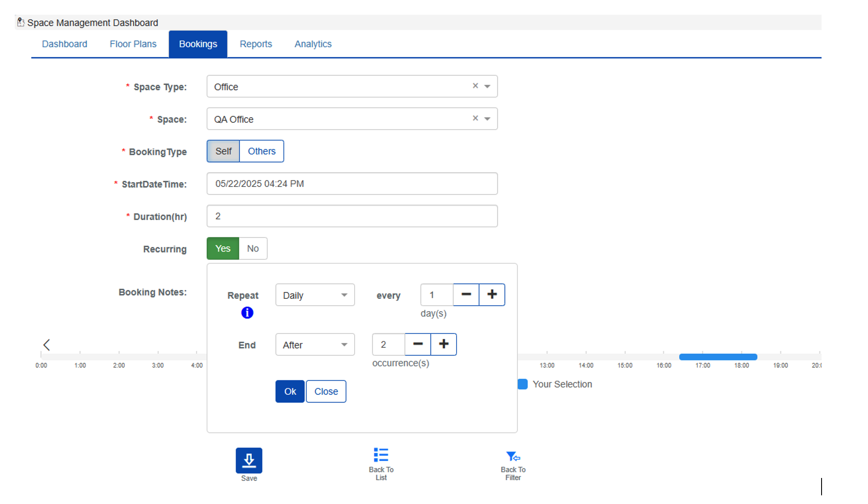
Task: Open the Analytics tab
Action: tap(313, 44)
